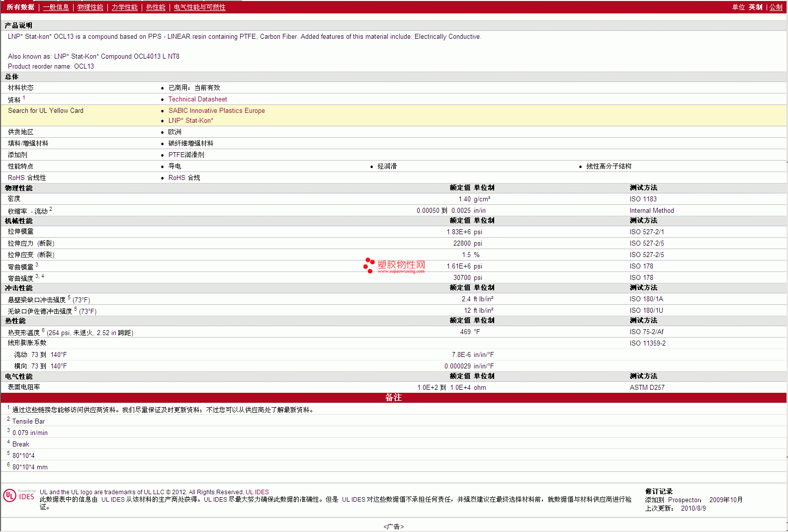Viewport: 788px width, 532px height.
Task: Select the 线性高分子结构 feature entry
Action: [x=609, y=166]
